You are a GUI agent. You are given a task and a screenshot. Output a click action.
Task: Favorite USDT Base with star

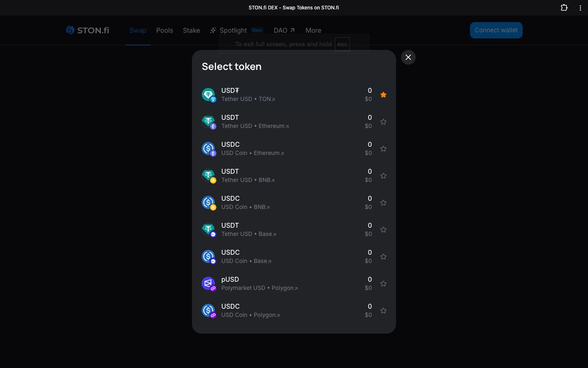(x=383, y=230)
